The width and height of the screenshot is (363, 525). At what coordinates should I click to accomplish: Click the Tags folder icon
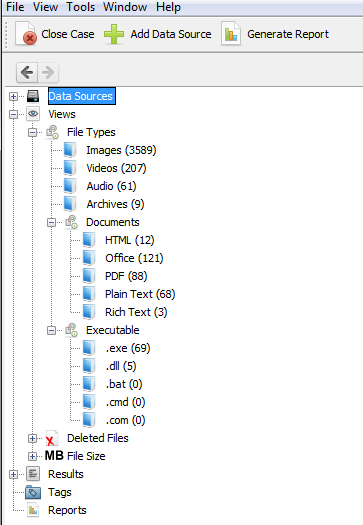33,492
